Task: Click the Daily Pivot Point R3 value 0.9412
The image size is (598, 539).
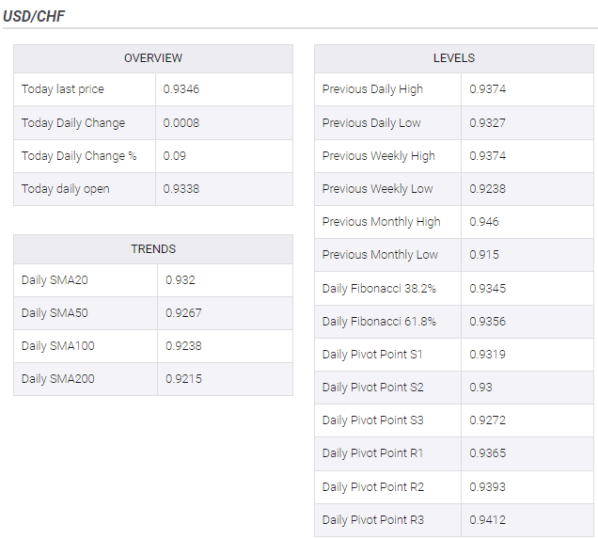Action: coord(487,520)
